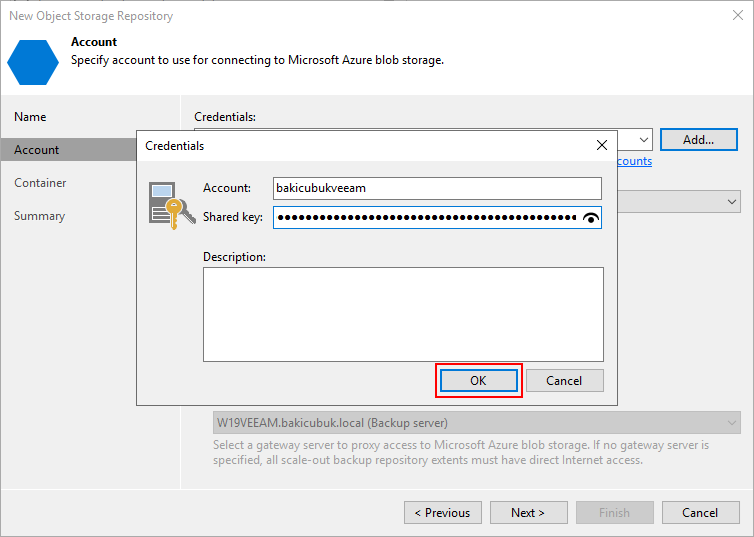The image size is (754, 537).
Task: Focus the Account input field
Action: pos(437,188)
